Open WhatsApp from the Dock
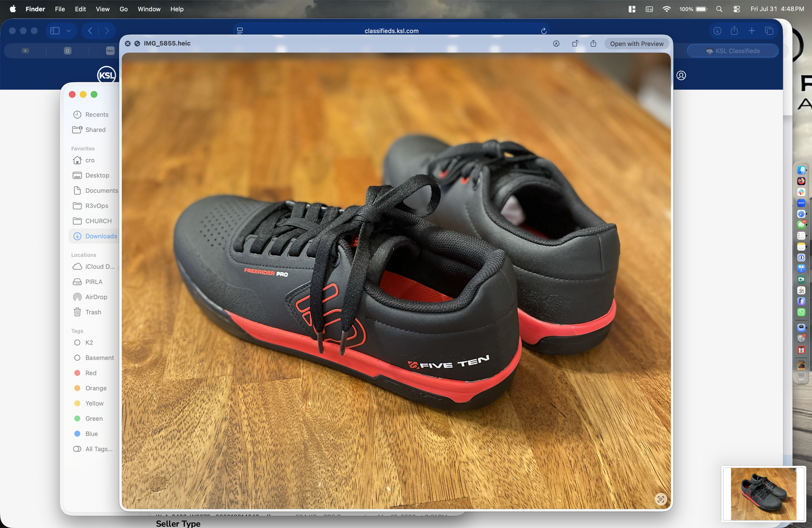812x528 pixels. click(x=801, y=312)
